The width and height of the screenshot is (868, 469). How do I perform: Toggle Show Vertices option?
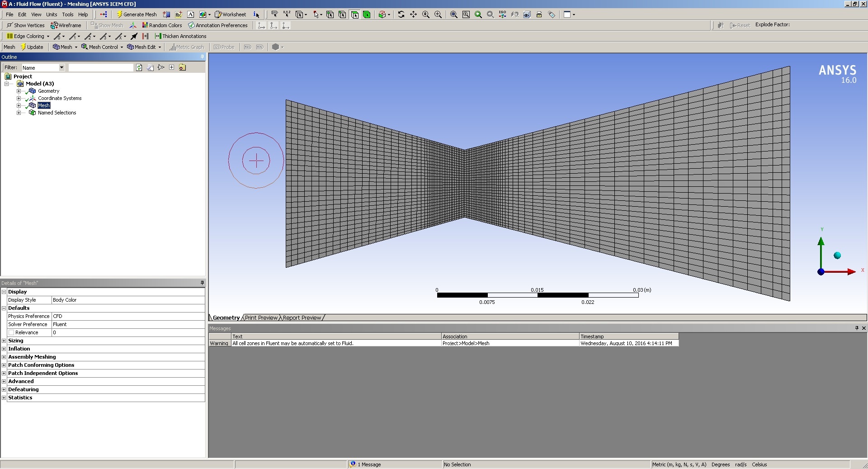point(25,25)
